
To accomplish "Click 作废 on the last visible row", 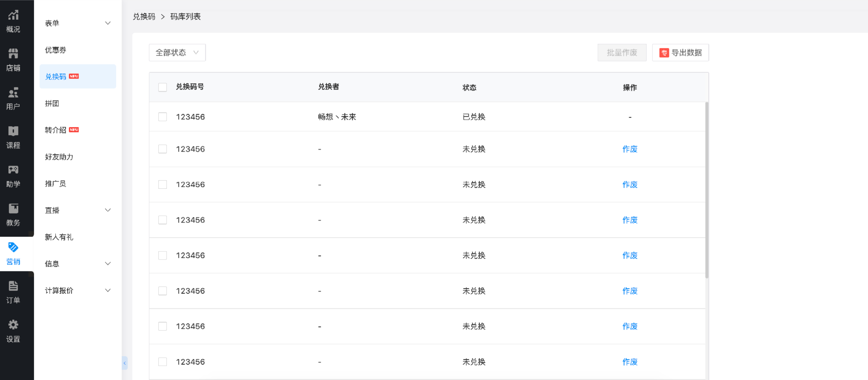I will tap(630, 362).
